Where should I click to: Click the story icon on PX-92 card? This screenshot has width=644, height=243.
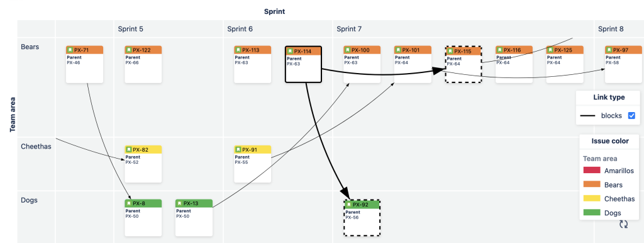point(348,205)
